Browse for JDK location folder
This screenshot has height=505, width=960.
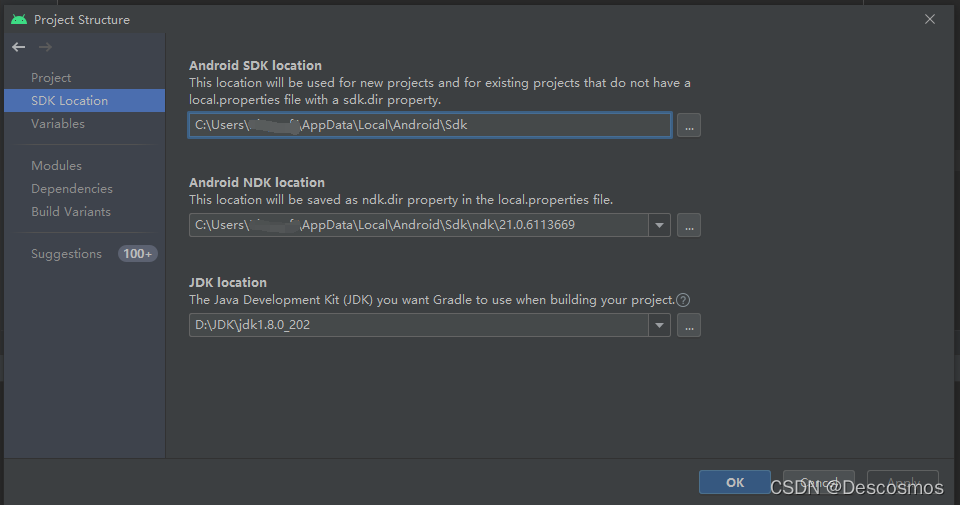[689, 325]
